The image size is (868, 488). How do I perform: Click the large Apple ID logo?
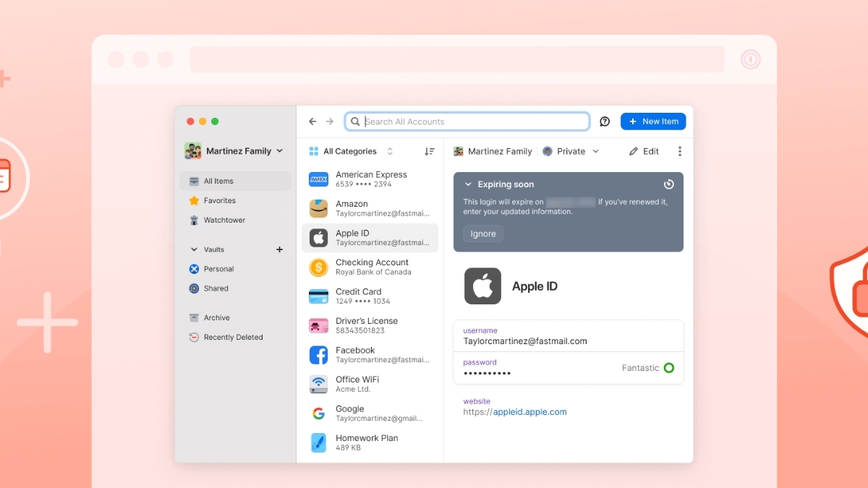pyautogui.click(x=482, y=286)
